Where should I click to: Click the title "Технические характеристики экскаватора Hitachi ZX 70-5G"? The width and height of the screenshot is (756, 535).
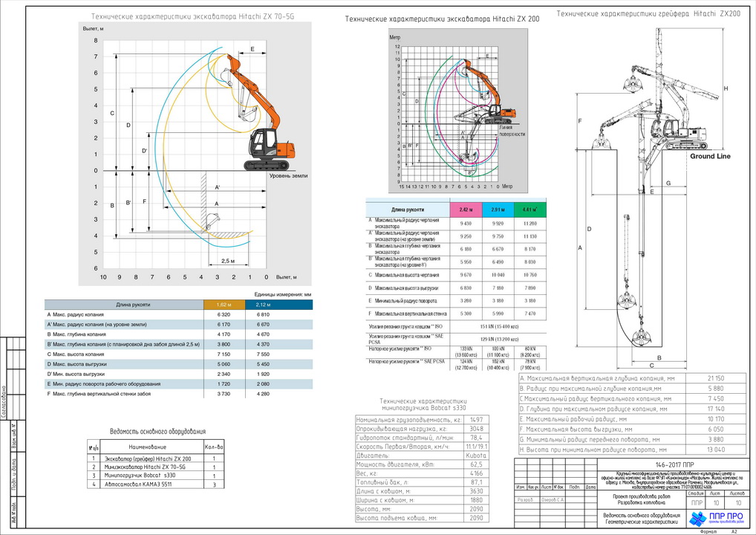tap(192, 16)
